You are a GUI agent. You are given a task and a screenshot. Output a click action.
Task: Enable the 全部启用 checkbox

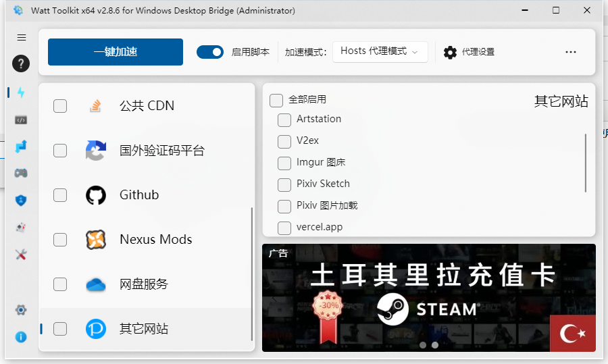(x=276, y=100)
